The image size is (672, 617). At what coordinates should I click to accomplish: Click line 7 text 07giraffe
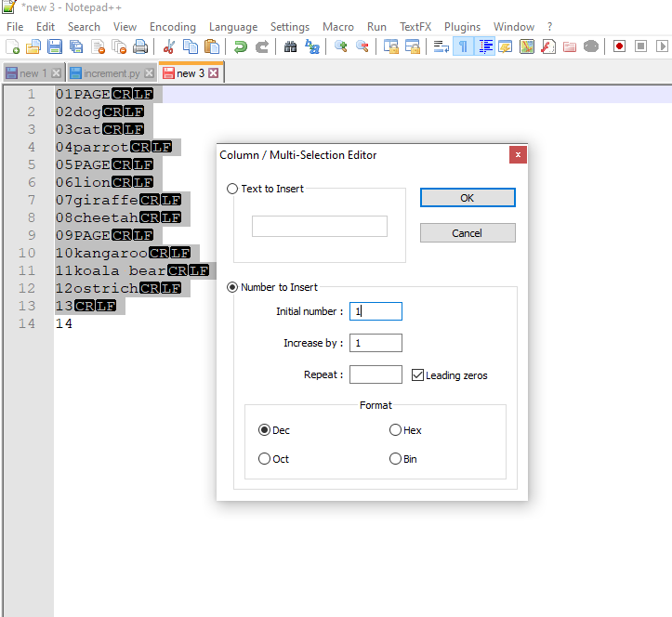coord(97,200)
